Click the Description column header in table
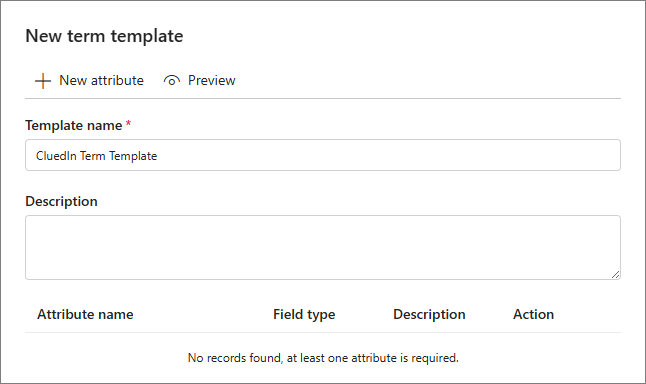This screenshot has height=384, width=646. click(x=429, y=314)
